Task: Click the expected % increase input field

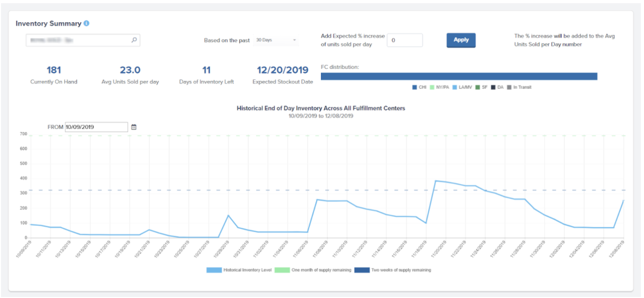Action: coord(404,40)
